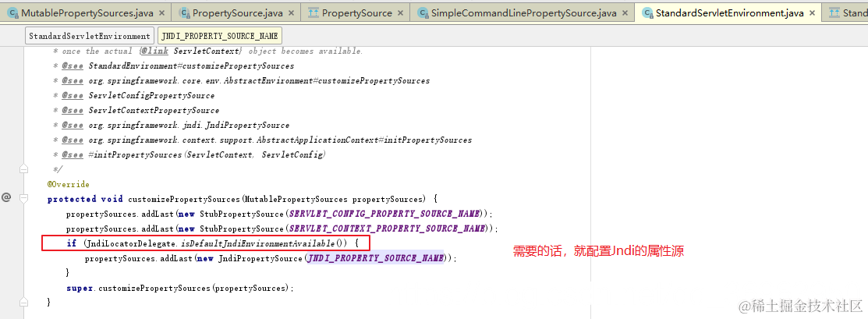This screenshot has width=868, height=319.
Task: Click the class icon on PropertySource.java tab
Action: [x=182, y=12]
